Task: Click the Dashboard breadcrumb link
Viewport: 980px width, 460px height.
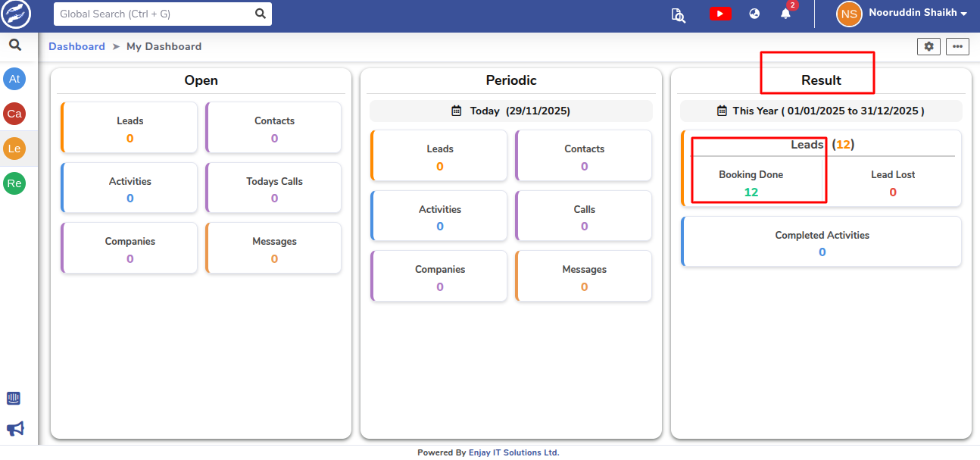Action: tap(76, 46)
